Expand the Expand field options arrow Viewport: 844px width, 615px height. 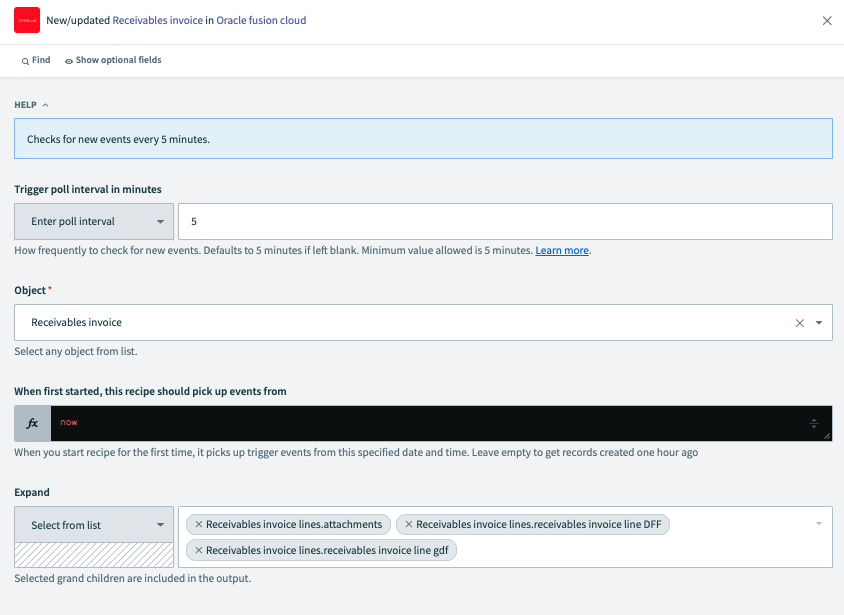819,524
